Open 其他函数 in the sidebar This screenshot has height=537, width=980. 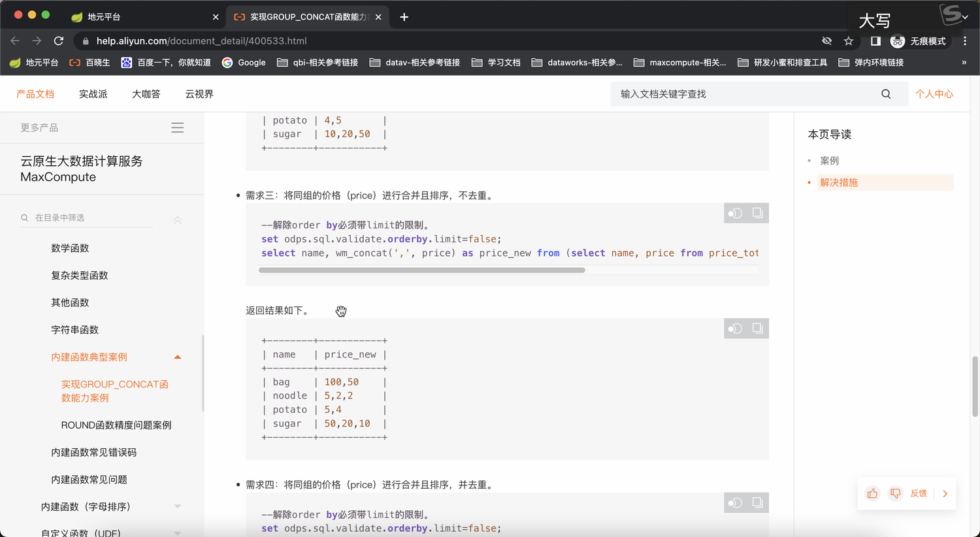coord(70,302)
